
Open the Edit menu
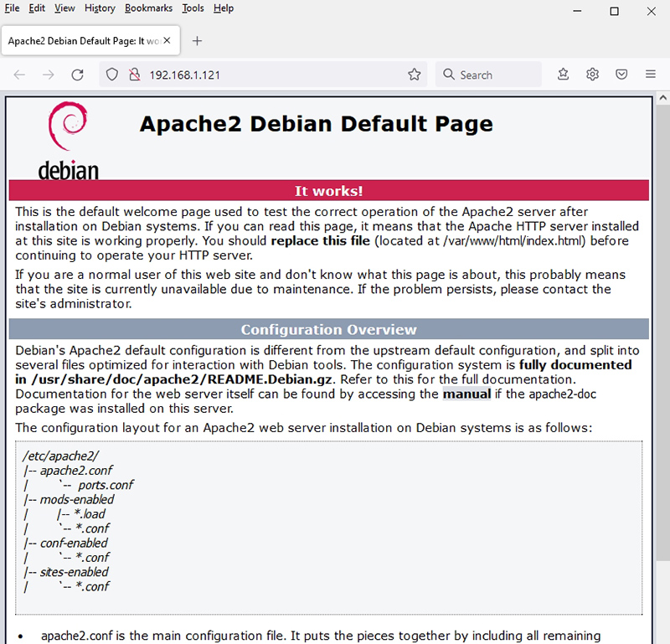click(37, 8)
